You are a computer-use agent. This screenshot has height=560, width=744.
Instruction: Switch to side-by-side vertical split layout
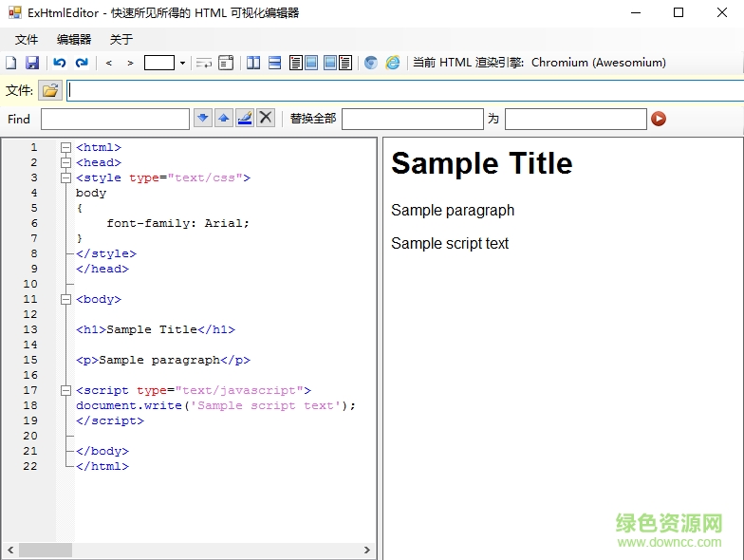(253, 63)
